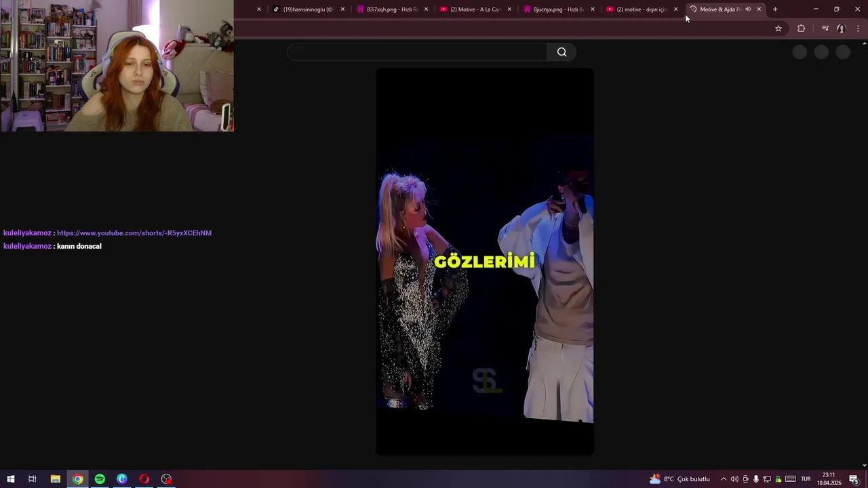Open Task View on the taskbar
This screenshot has width=868, height=488.
(x=32, y=479)
